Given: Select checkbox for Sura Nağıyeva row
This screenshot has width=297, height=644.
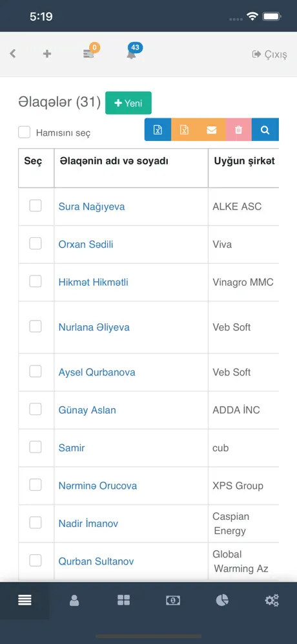Looking at the screenshot, I should [36, 206].
